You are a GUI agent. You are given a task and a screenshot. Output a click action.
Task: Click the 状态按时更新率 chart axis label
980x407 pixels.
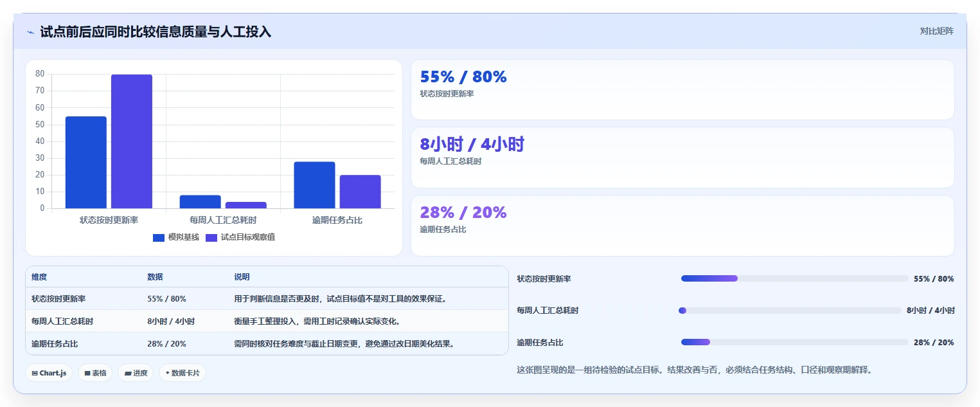109,221
